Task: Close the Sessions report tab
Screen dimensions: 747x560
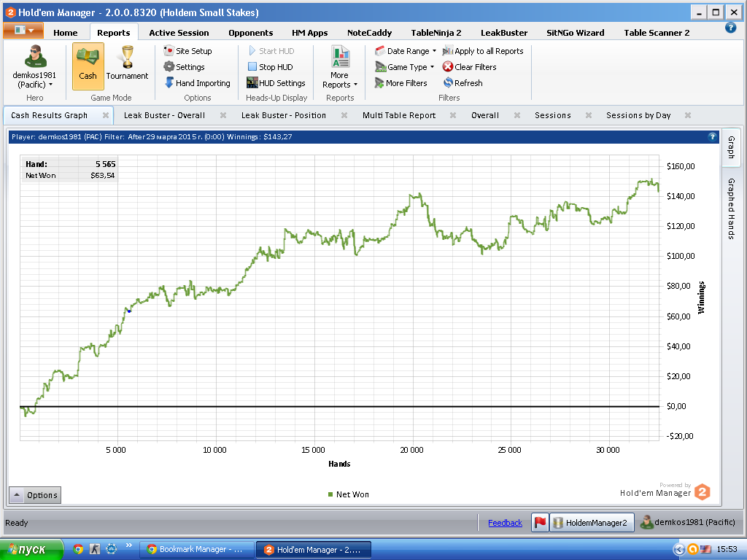Action: coord(589,115)
